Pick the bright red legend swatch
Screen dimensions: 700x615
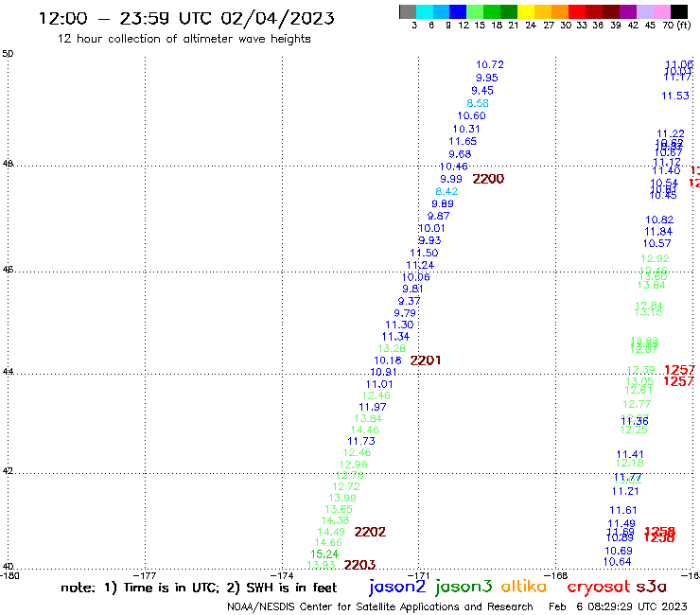(577, 11)
